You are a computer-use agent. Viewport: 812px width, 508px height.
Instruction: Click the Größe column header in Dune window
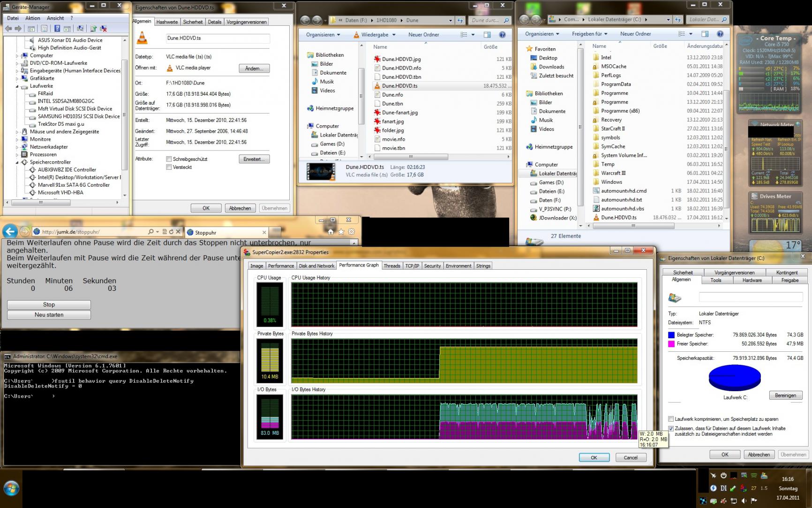(x=490, y=47)
